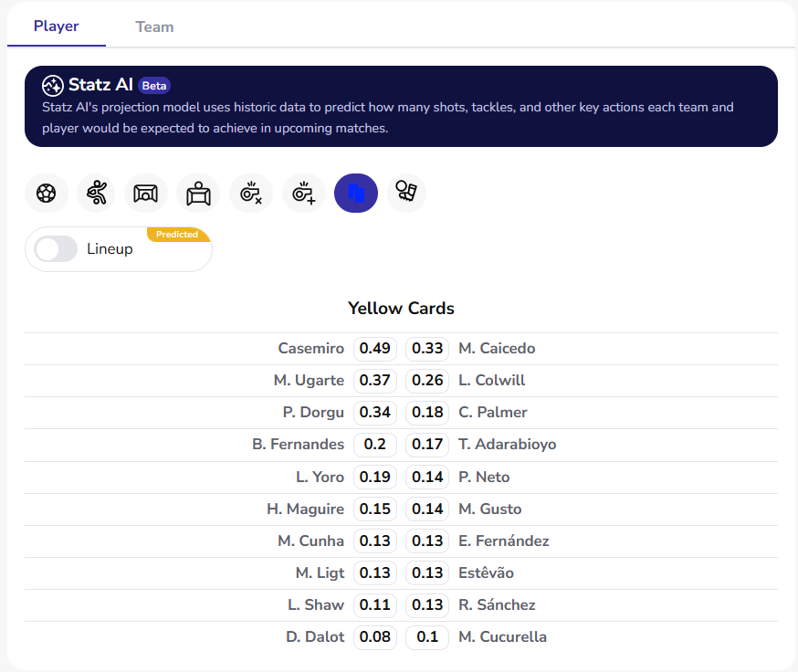This screenshot has height=672, width=798.
Task: Open the Player tab
Action: point(57,26)
